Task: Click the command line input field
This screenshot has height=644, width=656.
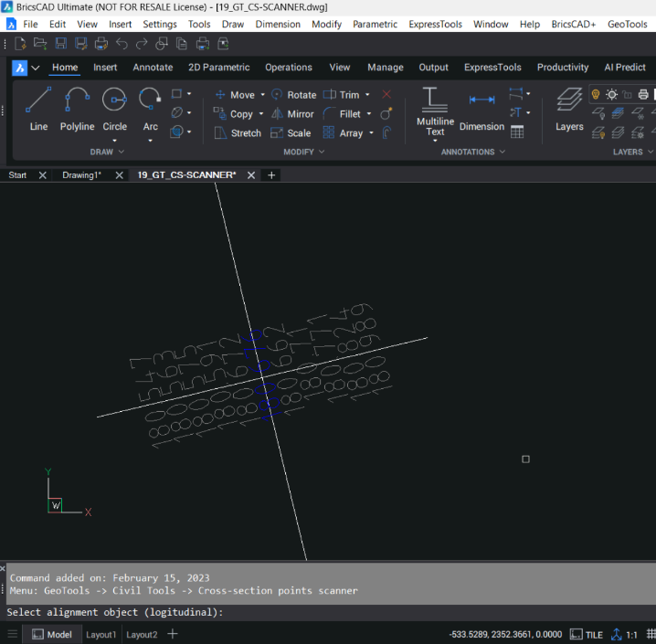Action: click(x=365, y=612)
